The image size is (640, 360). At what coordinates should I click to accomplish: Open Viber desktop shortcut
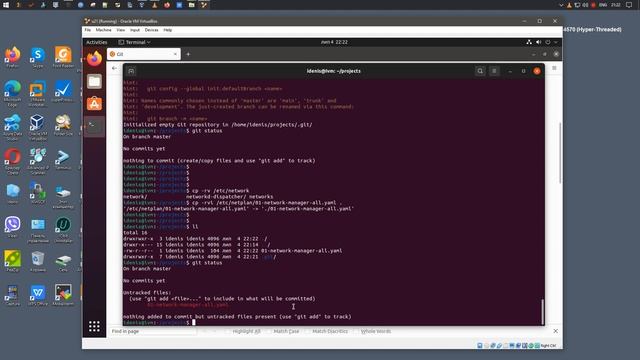12,227
